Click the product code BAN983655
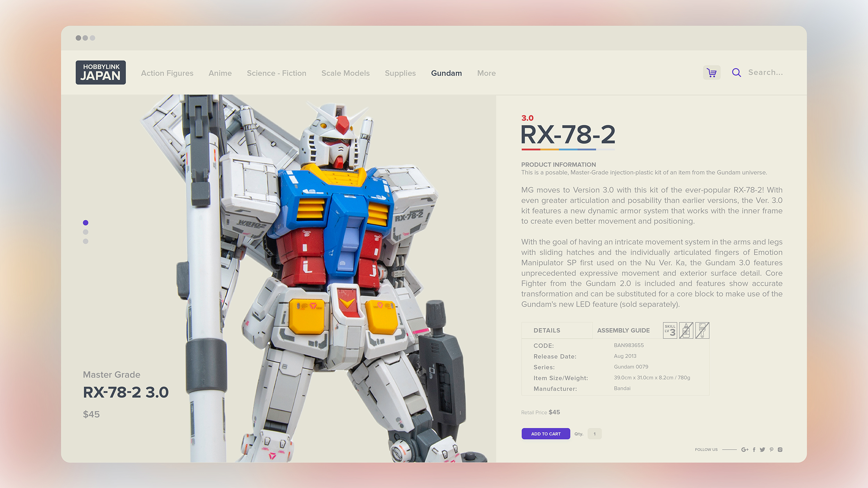Screen dimensions: 868x488 pos(629,345)
